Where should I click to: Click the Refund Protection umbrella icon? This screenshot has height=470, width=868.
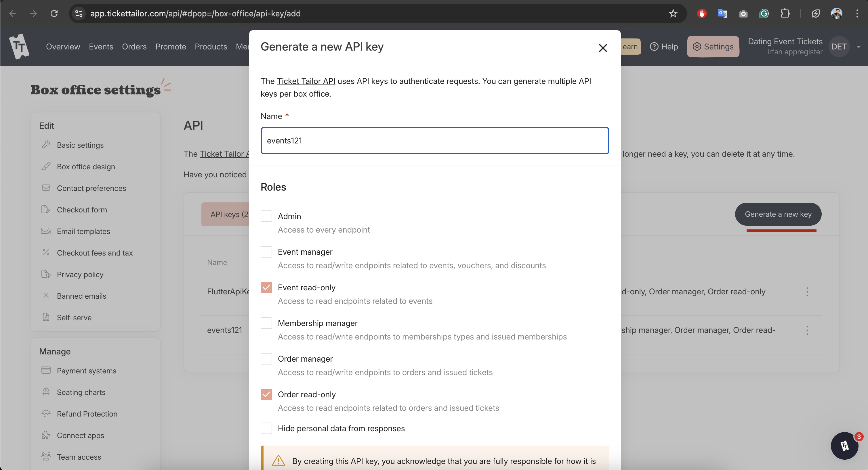click(47, 414)
